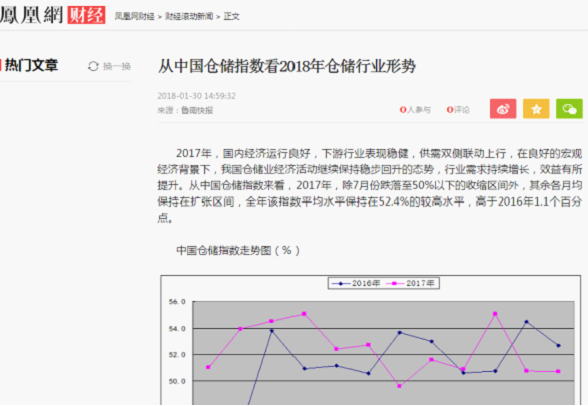
Task: Share article via red Weibo icon
Action: coord(503,109)
